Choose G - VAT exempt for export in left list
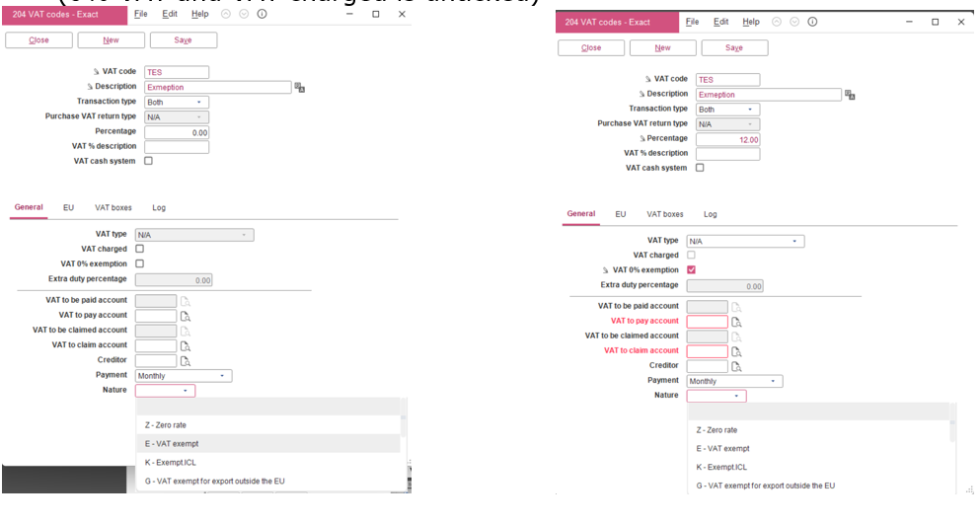Image resolution: width=980 pixels, height=524 pixels. [x=268, y=482]
